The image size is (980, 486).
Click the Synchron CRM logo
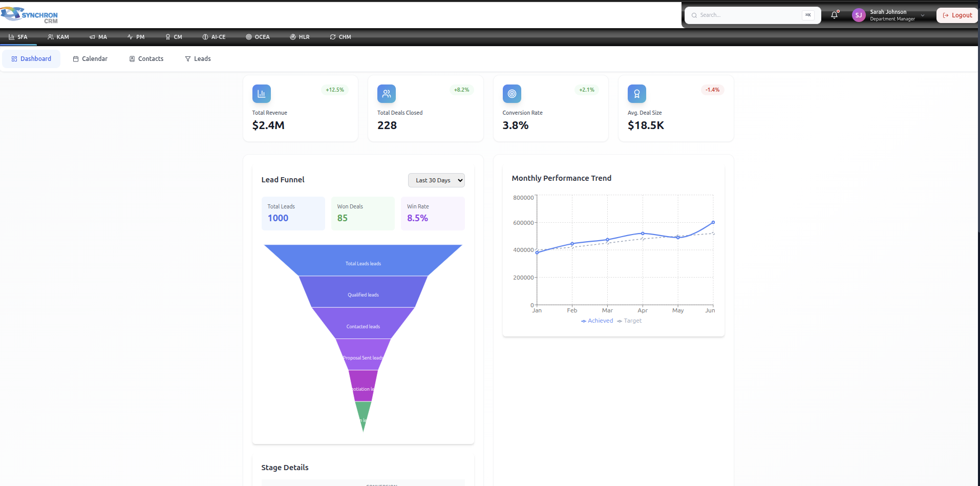(x=30, y=15)
